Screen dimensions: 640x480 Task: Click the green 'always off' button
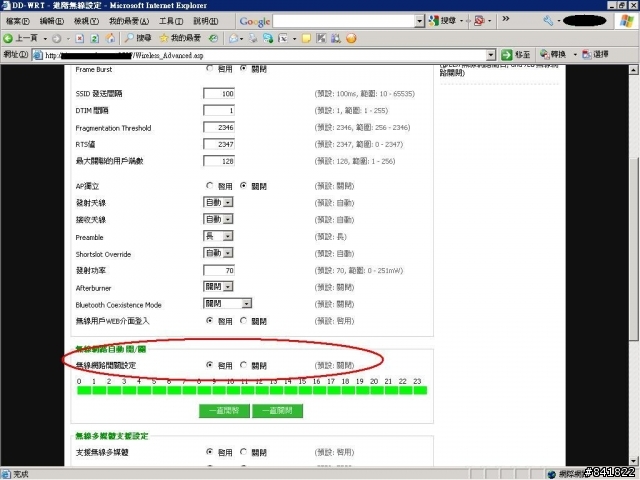278,411
